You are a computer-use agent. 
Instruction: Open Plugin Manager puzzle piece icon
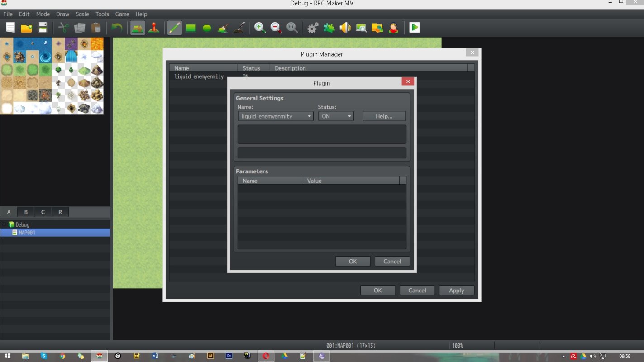pos(329,28)
